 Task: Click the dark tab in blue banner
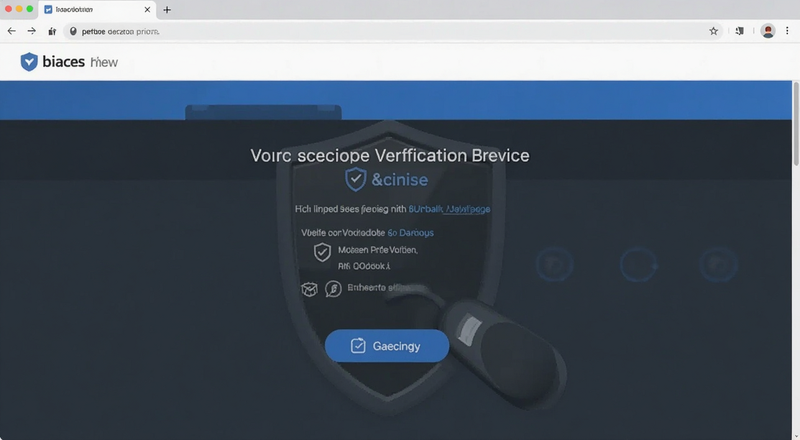click(x=263, y=112)
